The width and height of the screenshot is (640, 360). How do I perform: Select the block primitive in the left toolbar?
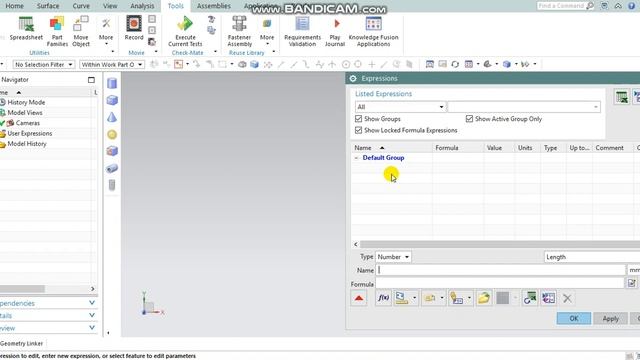(112, 100)
